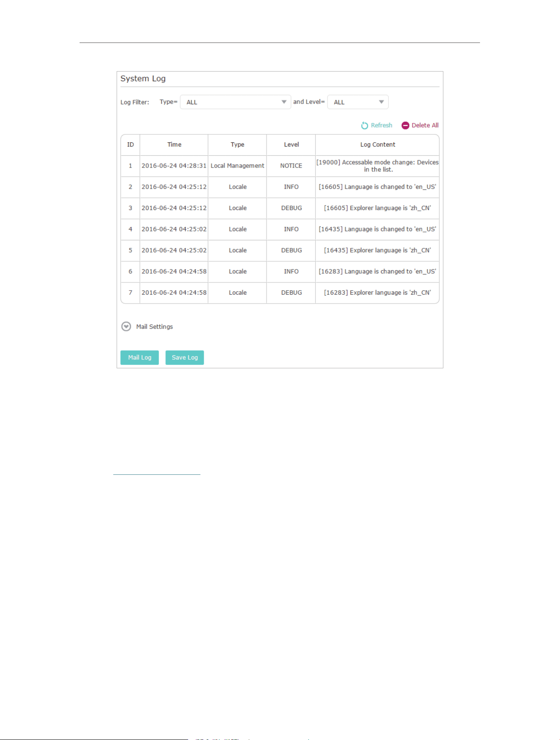Click time cell of row 4
Screen dimensions: 560x740
pyautogui.click(x=174, y=229)
